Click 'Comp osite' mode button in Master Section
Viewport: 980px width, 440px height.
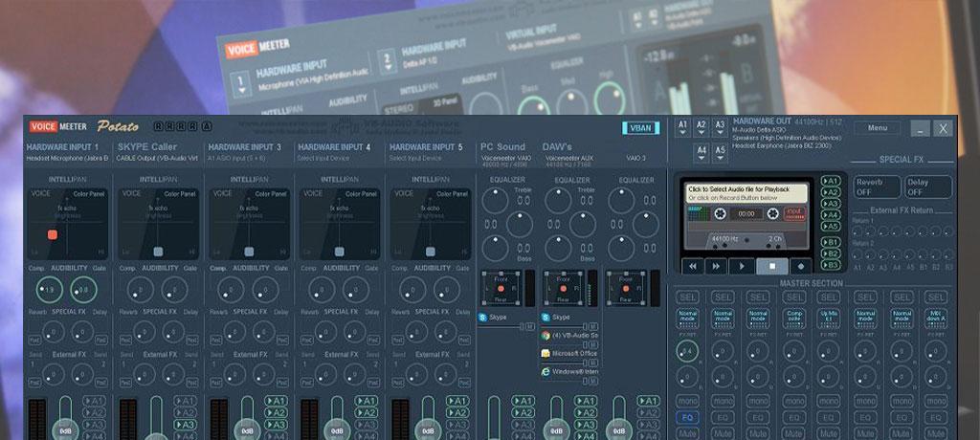[x=793, y=319]
